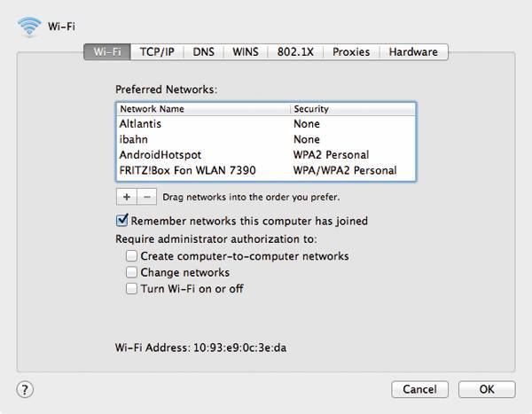Check the Change networks checkbox
The width and height of the screenshot is (532, 414).
(x=131, y=272)
